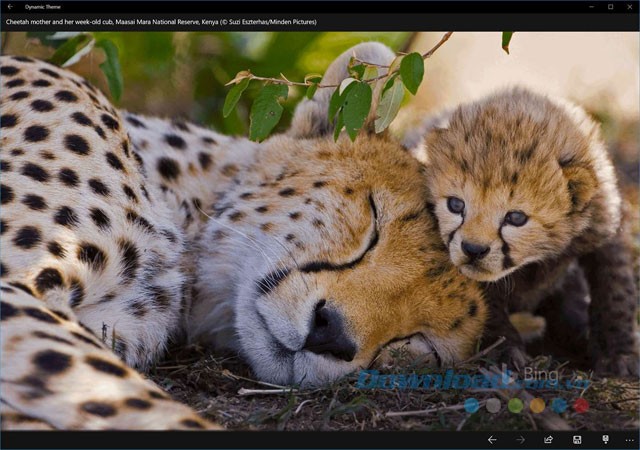Close the Dynamic Theme window
Image resolution: width=640 pixels, height=450 pixels.
(630, 6)
